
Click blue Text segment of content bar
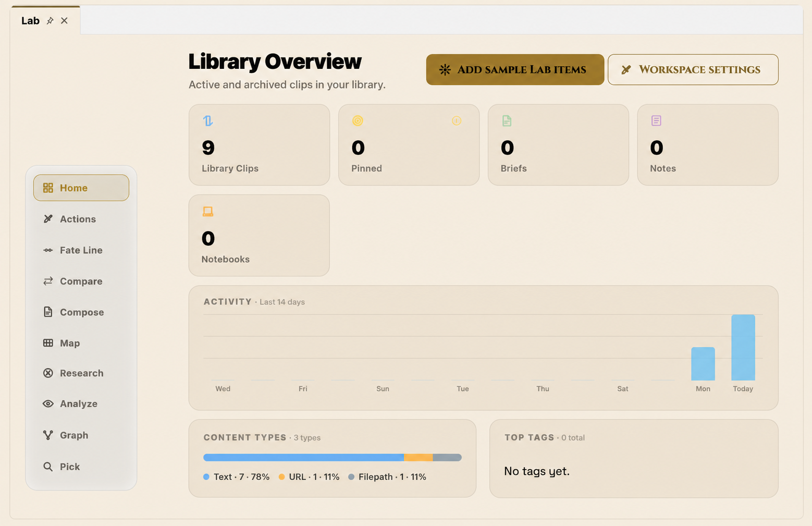tap(303, 457)
